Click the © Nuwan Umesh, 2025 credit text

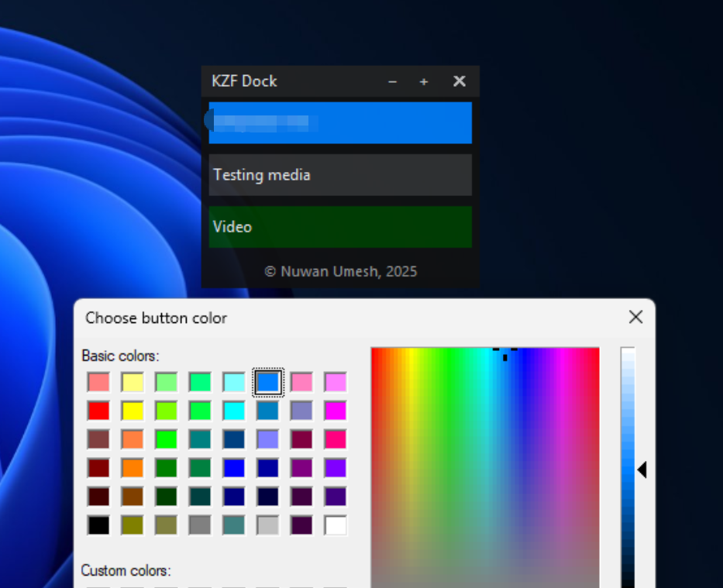(x=340, y=271)
